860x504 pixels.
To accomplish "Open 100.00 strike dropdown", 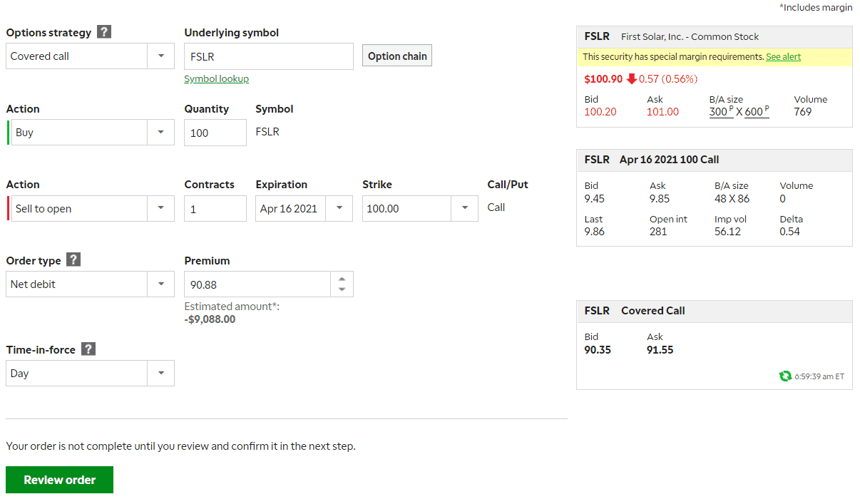I will click(x=420, y=209).
